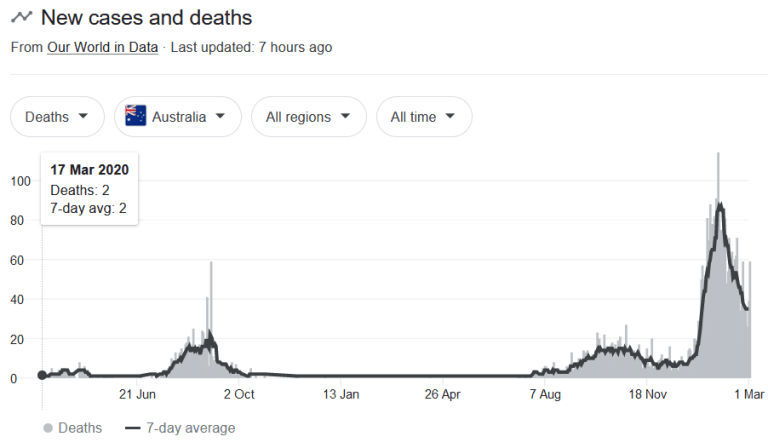Click the 17 Mar 2020 tooltip box

89,189
